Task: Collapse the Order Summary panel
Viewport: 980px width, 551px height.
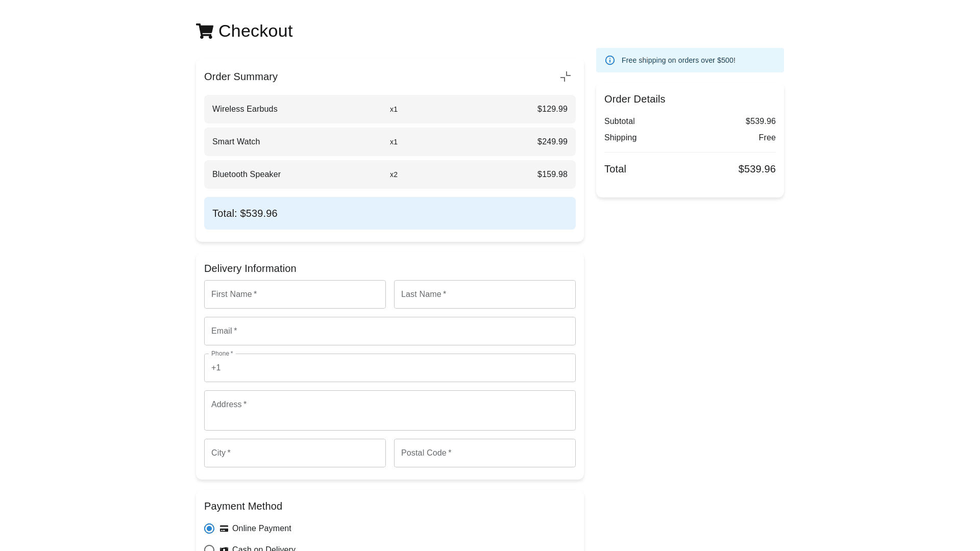Action: click(x=565, y=77)
